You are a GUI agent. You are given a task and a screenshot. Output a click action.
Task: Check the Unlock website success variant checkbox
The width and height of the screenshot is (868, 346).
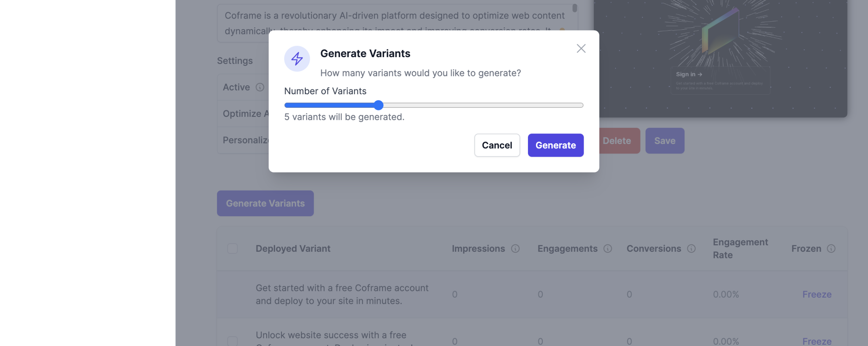[233, 341]
